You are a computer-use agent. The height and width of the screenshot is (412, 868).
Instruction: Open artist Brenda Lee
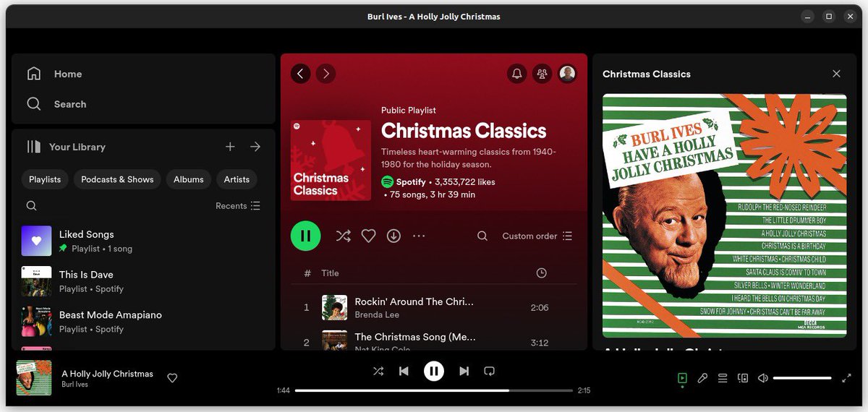click(377, 314)
